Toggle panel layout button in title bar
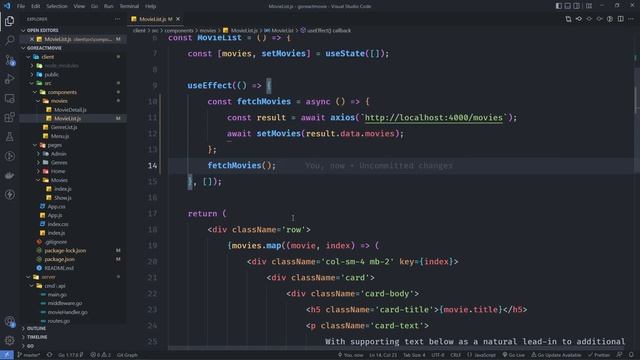 pyautogui.click(x=567, y=6)
